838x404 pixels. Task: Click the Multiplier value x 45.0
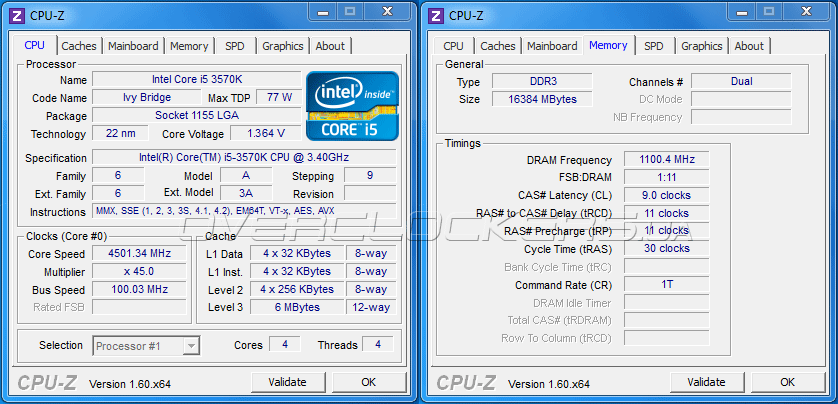coord(139,271)
